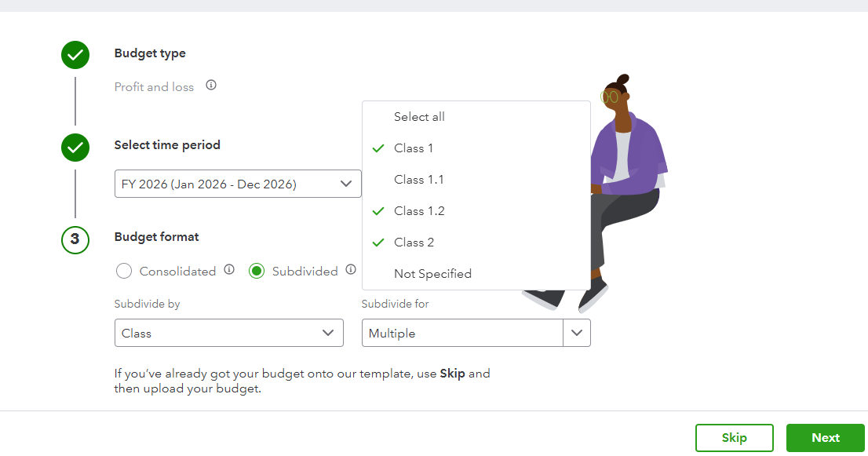This screenshot has width=868, height=456.
Task: Collapse the Subdivide for dropdown arrow
Action: click(577, 334)
